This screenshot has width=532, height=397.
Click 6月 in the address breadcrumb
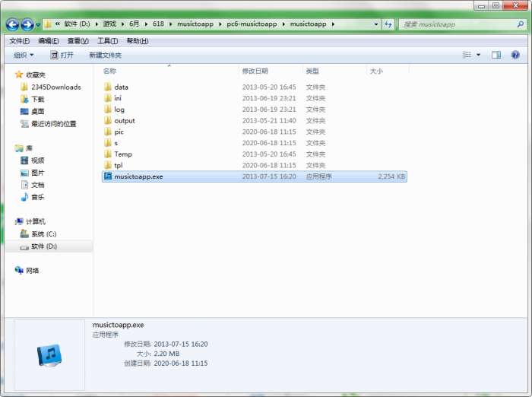tap(135, 24)
